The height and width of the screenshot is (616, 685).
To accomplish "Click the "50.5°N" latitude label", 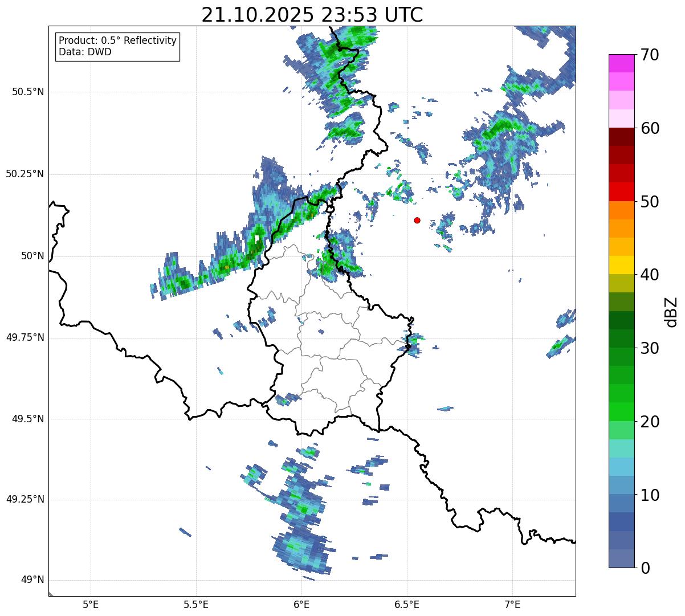I will pos(28,92).
